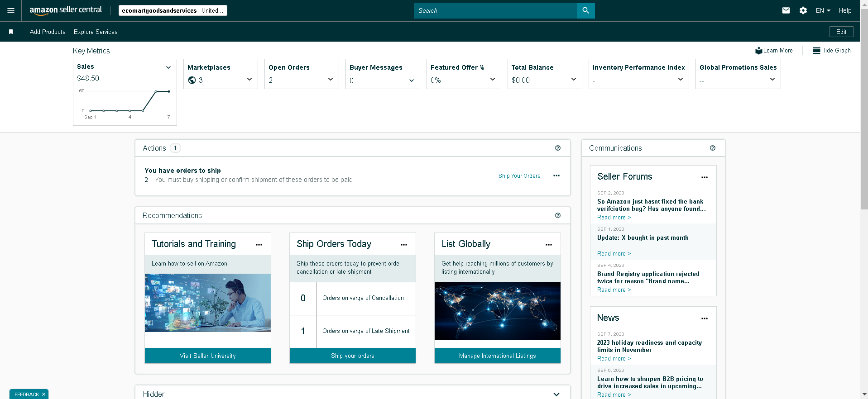Viewport: 868px width, 399px height.
Task: Click the Amazon Seller Central logo
Action: pos(66,10)
